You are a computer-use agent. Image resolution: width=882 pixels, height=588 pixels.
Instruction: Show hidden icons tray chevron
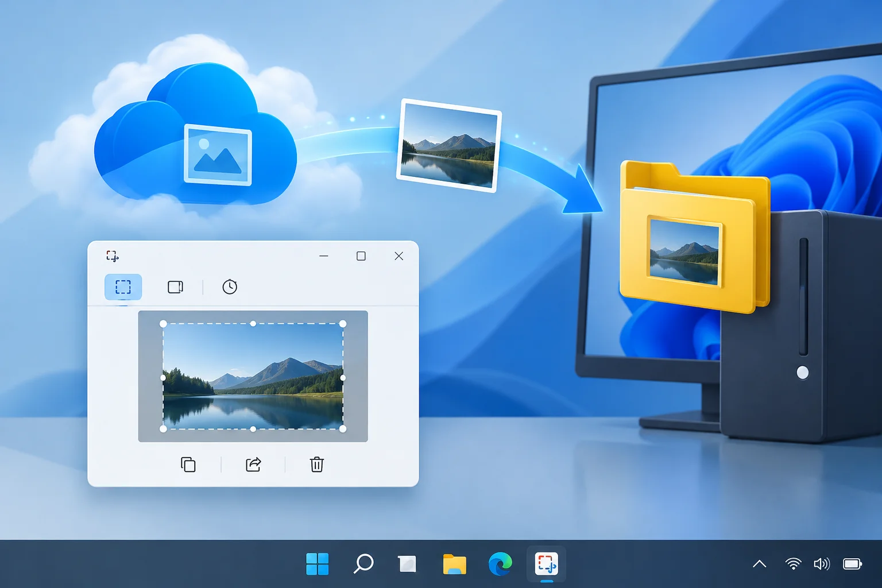tap(759, 564)
